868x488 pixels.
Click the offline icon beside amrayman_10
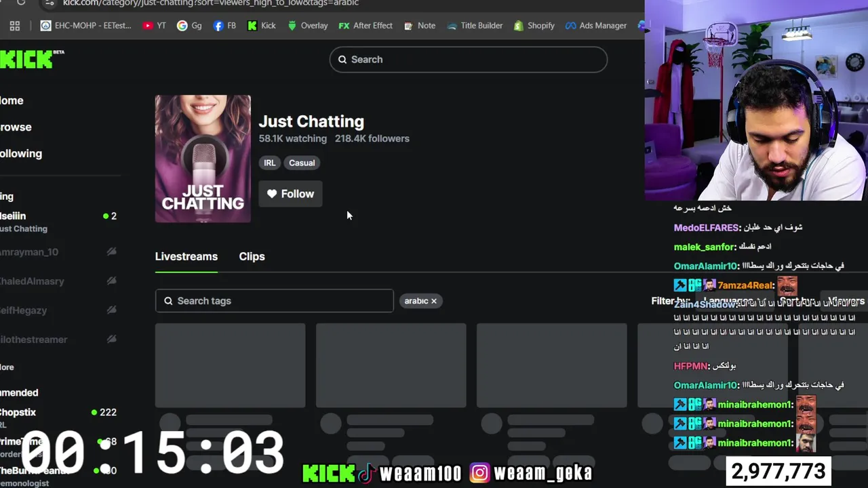[112, 252]
